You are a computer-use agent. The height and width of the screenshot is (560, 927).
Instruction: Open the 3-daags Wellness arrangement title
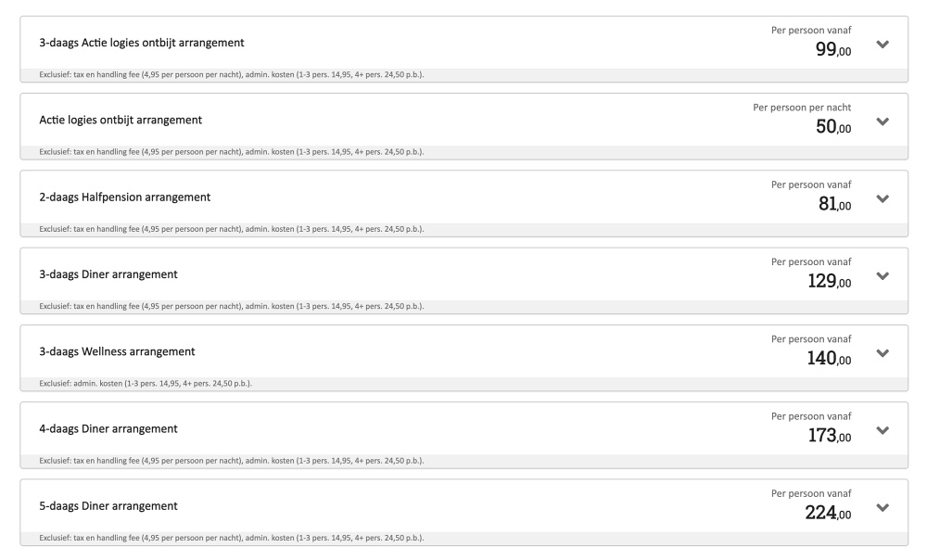point(117,351)
